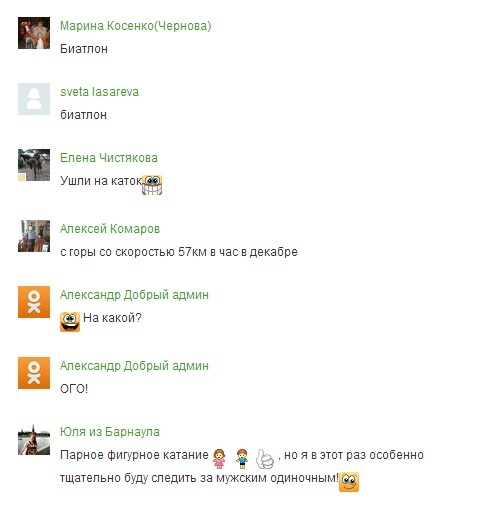This screenshot has width=489, height=510.
Task: Open Юля из Барнаула profile name link
Action: tap(110, 432)
